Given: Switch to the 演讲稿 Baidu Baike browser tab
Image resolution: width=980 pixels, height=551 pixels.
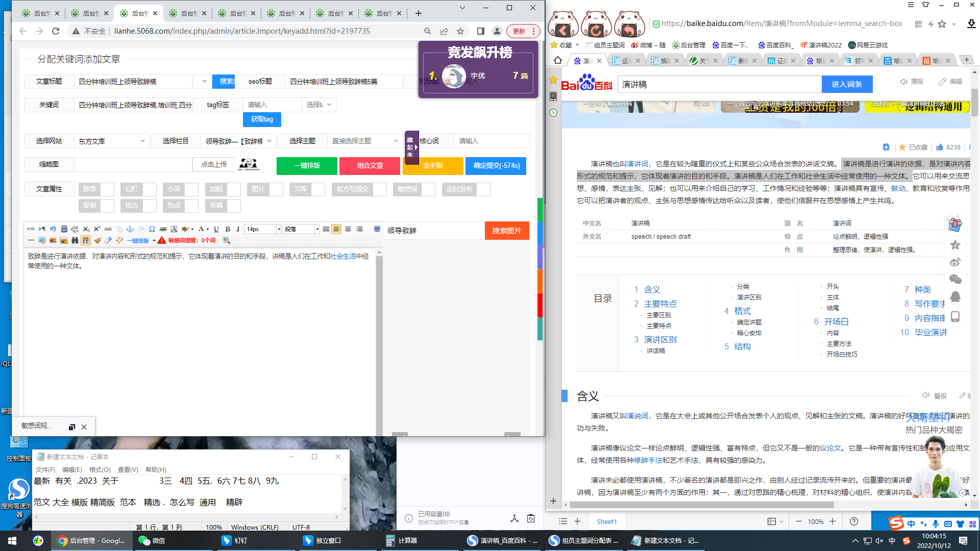Looking at the screenshot, I should click(x=584, y=60).
